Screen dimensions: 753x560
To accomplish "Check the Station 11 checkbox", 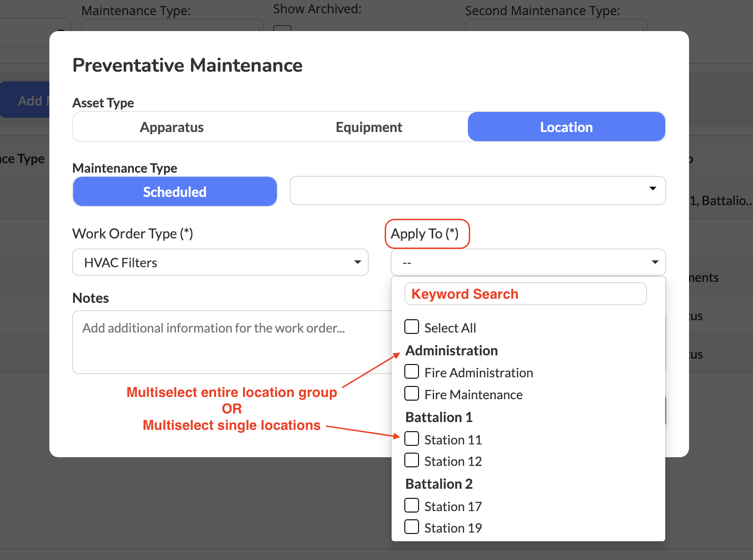I will point(412,439).
